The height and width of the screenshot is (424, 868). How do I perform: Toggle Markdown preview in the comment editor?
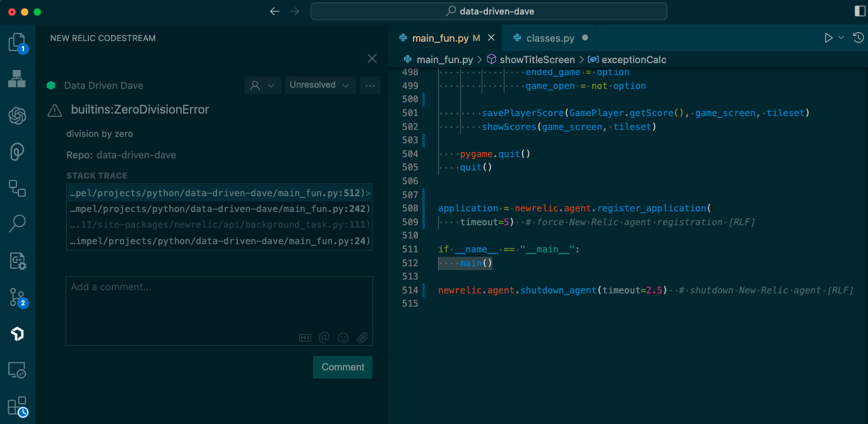tap(305, 338)
